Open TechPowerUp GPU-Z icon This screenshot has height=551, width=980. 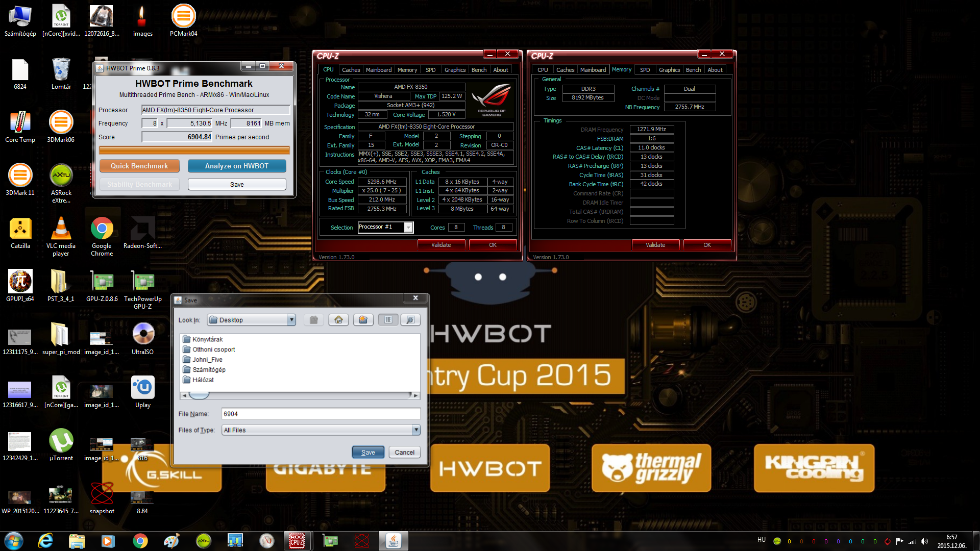pyautogui.click(x=142, y=289)
